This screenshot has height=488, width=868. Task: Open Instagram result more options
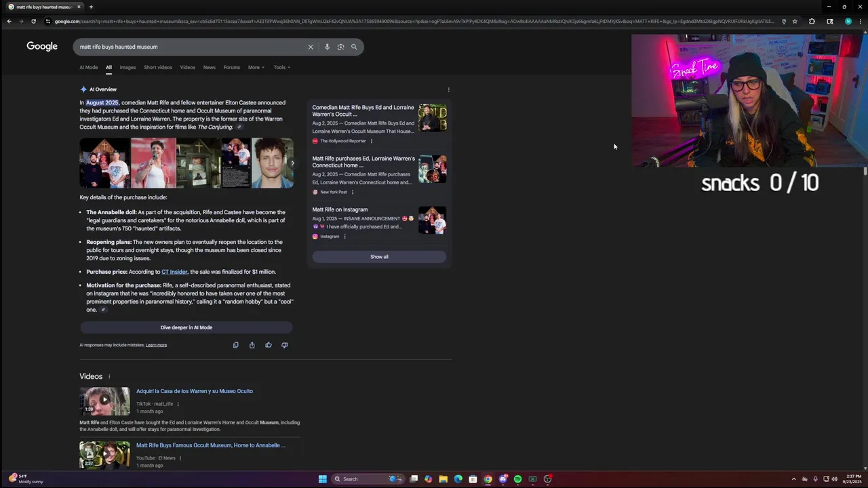(x=344, y=237)
